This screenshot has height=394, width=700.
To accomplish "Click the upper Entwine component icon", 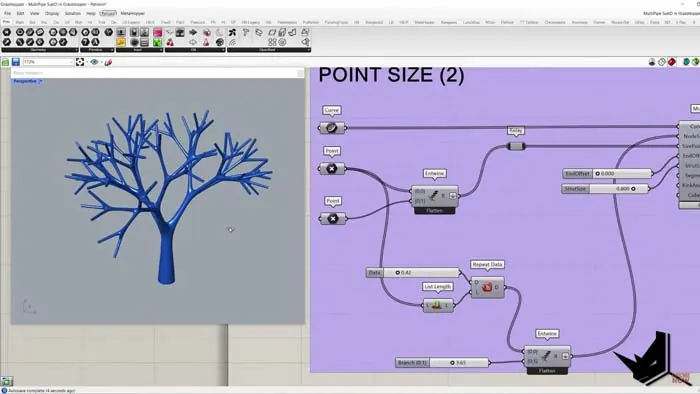I will coord(433,196).
